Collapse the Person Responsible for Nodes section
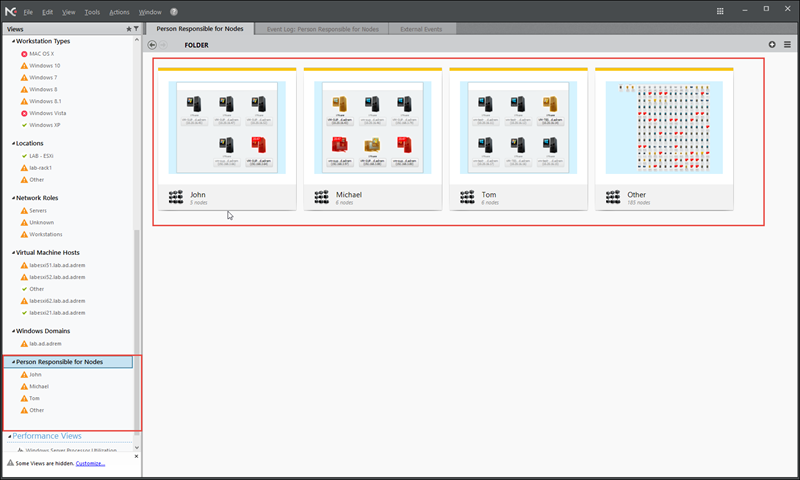The width and height of the screenshot is (800, 480). pyautogui.click(x=12, y=362)
